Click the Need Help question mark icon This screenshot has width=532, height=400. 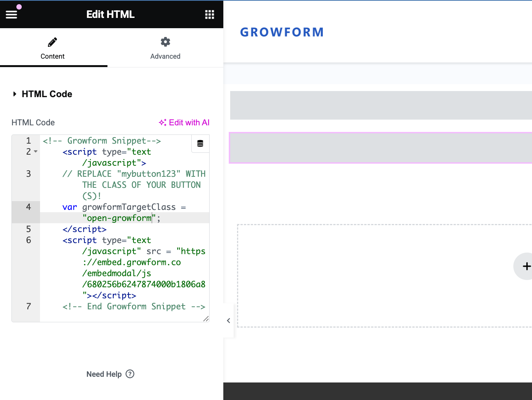[130, 374]
